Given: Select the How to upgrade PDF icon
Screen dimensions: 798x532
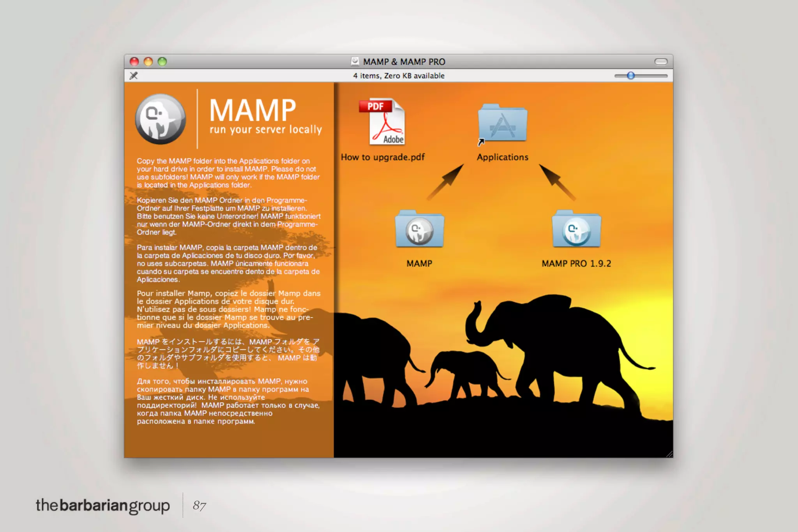Looking at the screenshot, I should 382,122.
